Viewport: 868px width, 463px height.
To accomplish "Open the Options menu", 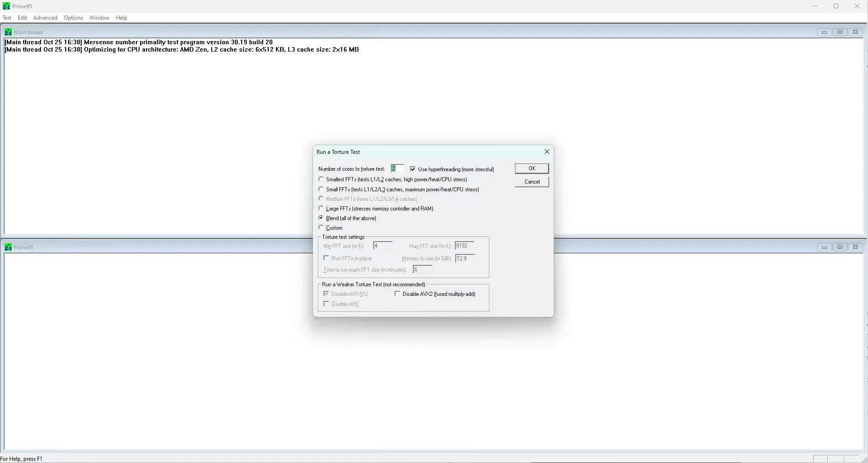I will point(73,18).
